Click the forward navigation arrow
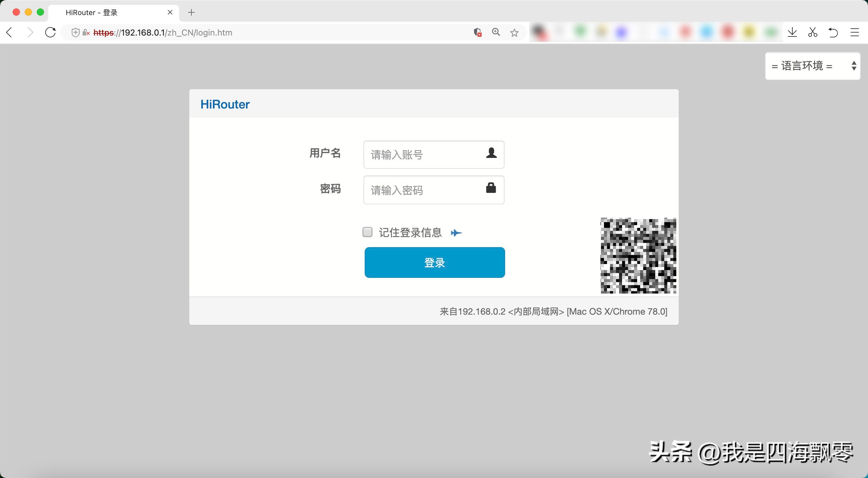Screen dimensions: 868x478 point(30,33)
